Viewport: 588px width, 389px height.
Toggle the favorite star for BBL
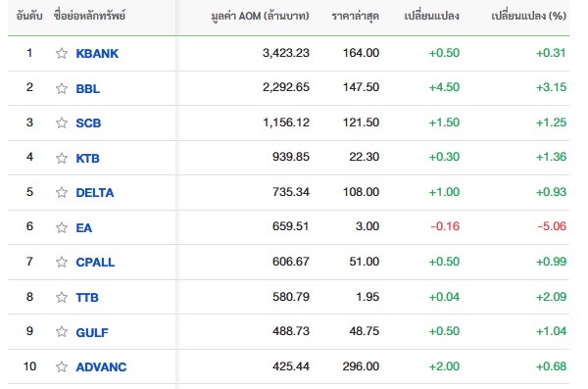click(62, 88)
